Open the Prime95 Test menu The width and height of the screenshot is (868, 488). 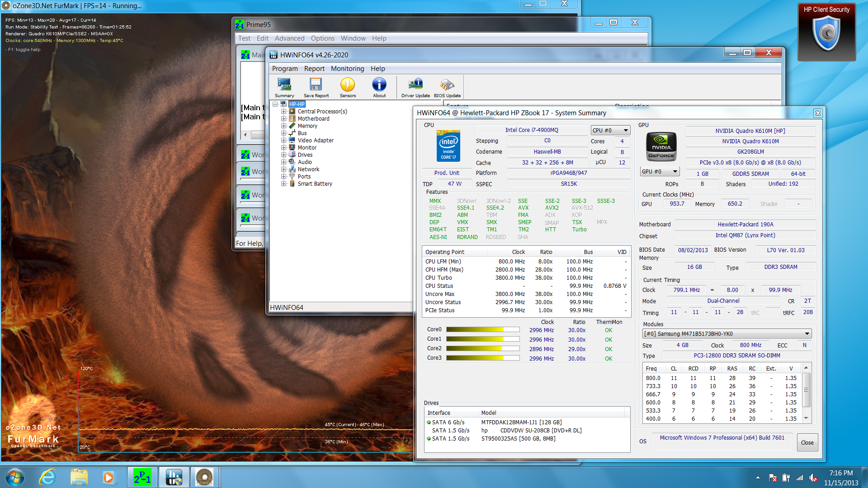pos(244,38)
